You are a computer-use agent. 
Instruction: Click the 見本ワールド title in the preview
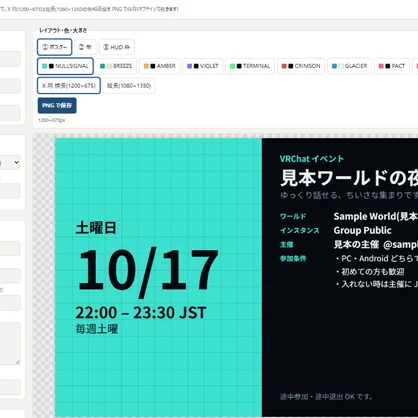349,177
